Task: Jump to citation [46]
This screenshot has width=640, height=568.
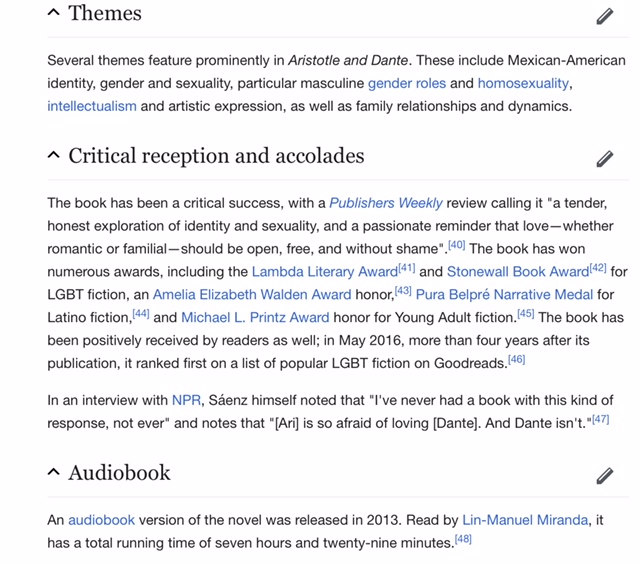Action: pos(516,359)
